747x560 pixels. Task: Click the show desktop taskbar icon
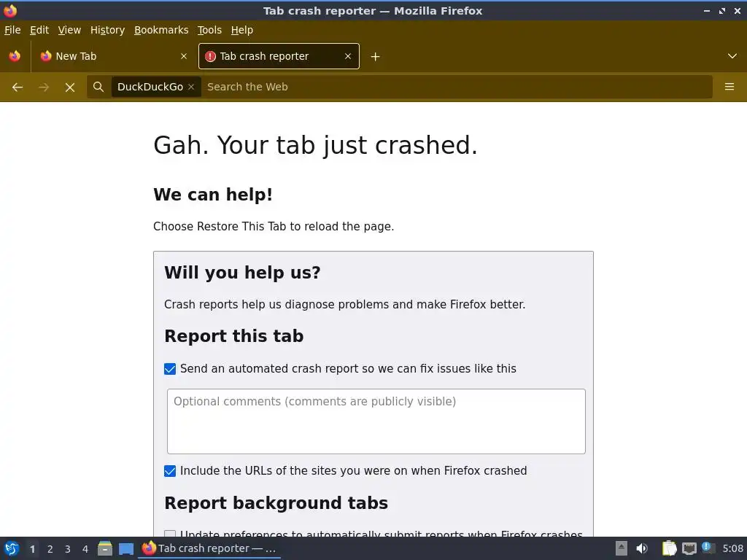[x=126, y=549]
